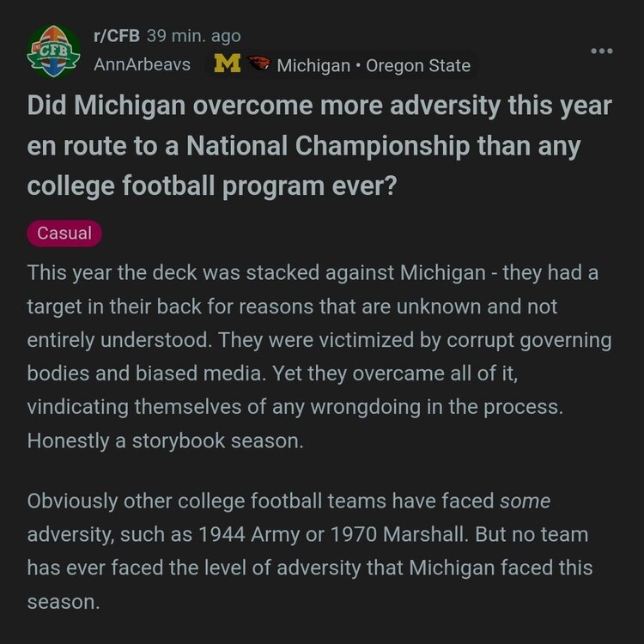Click the Oregon State Beavers flair icon
The image size is (644, 644).
click(x=258, y=64)
